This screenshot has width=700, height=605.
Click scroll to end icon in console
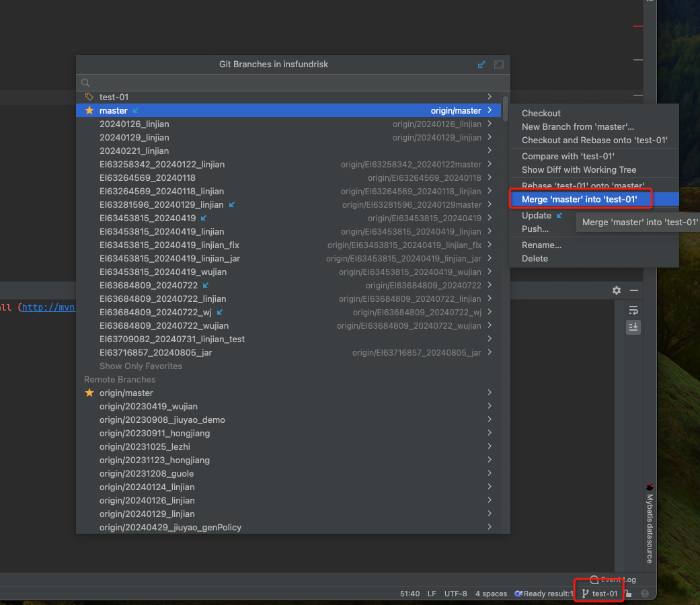pyautogui.click(x=633, y=327)
